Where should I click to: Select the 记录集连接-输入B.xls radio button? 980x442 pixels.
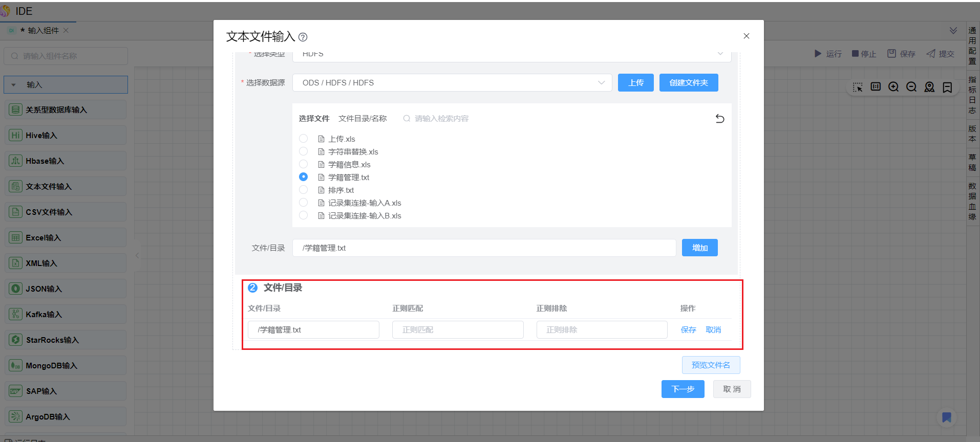tap(304, 215)
